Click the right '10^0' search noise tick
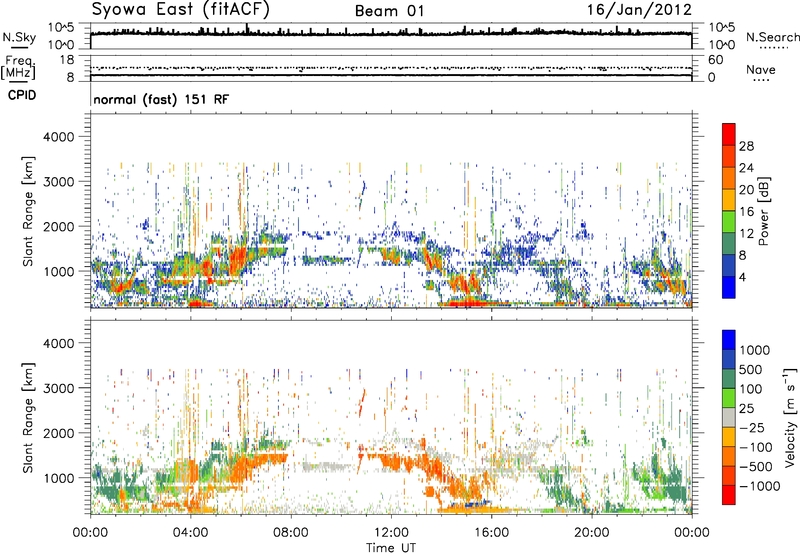 click(721, 45)
